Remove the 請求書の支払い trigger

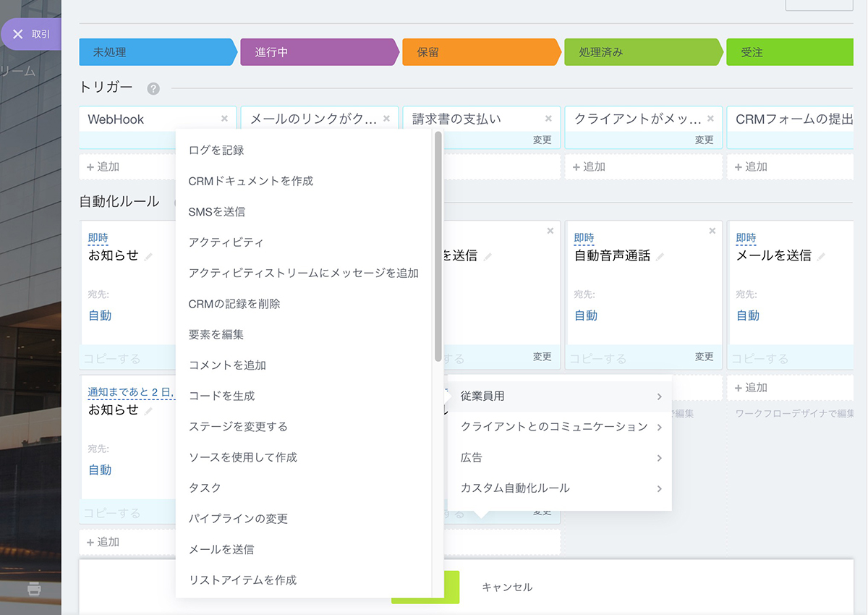(548, 119)
